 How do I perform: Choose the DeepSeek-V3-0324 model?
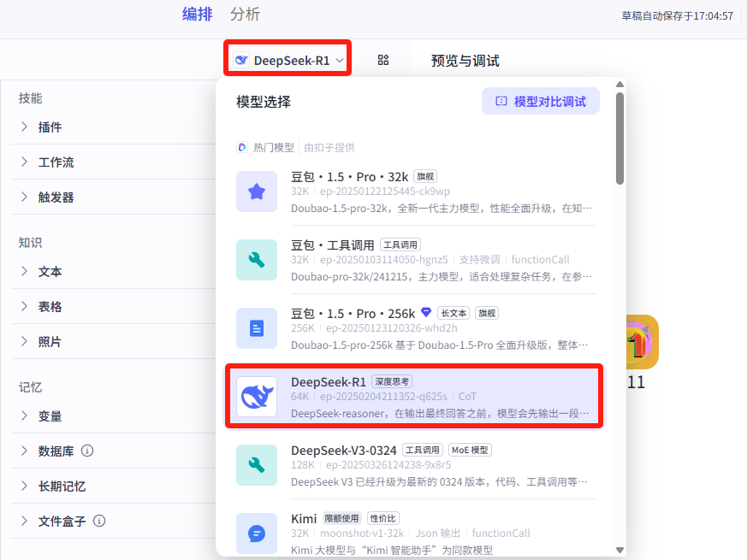pos(414,465)
